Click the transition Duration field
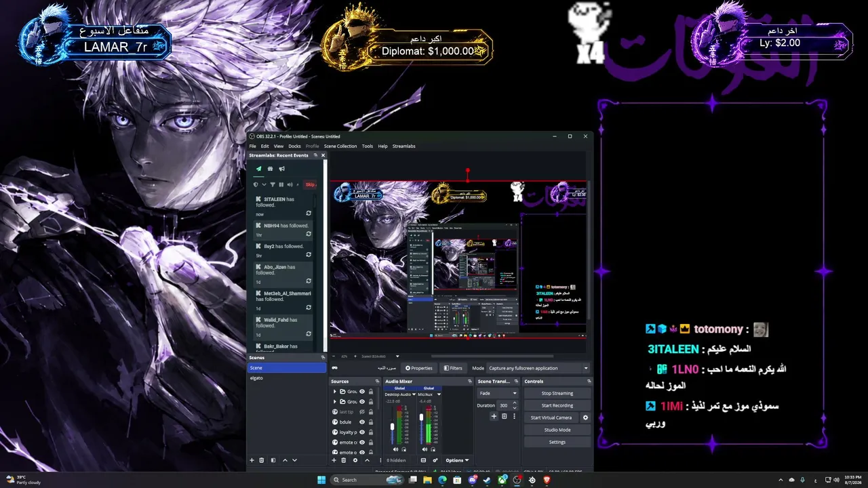This screenshot has width=868, height=488. pyautogui.click(x=507, y=405)
